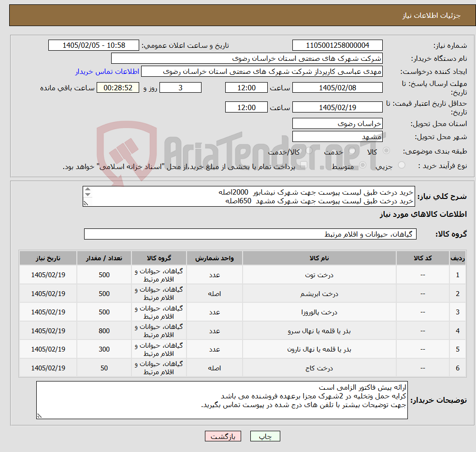Select the جزیی purchase type radio
This screenshot has width=476, height=452.
[x=401, y=165]
